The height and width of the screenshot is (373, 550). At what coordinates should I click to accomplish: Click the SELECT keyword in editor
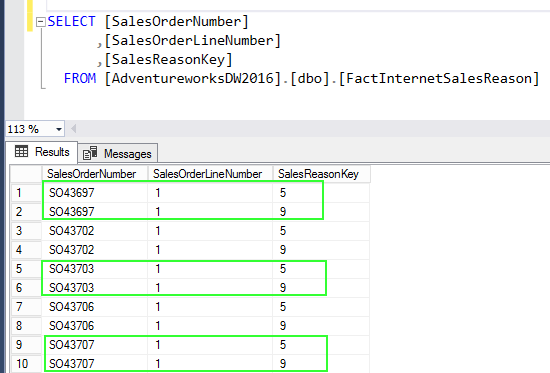[x=71, y=21]
